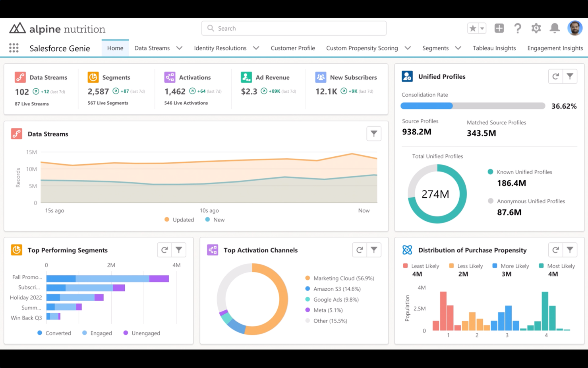
Task: Select Amazon S3 (14.6%) legend entry
Action: point(333,289)
